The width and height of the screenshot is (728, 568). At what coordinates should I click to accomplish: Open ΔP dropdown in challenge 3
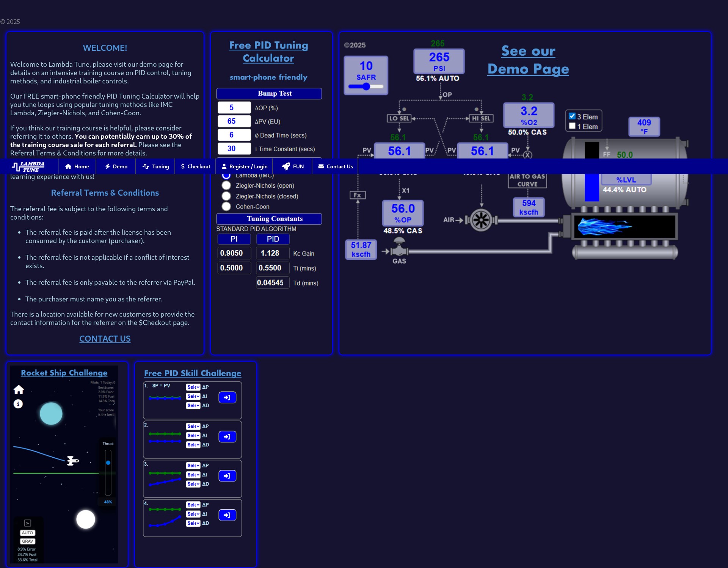pos(193,466)
